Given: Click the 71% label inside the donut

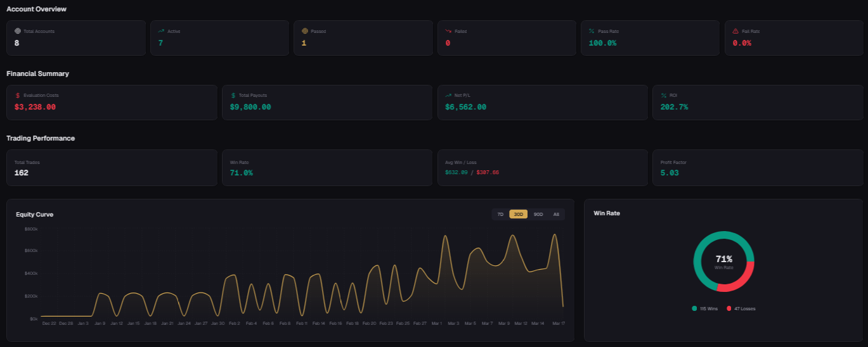Looking at the screenshot, I should tap(724, 259).
